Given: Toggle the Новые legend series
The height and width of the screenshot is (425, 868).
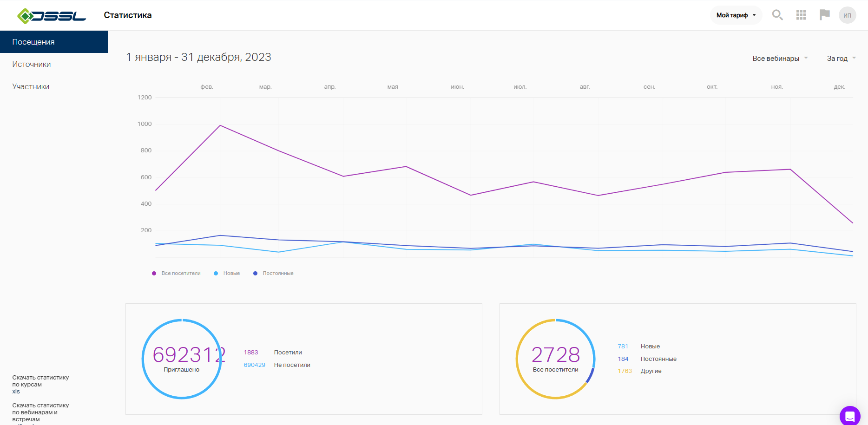Looking at the screenshot, I should click(227, 274).
